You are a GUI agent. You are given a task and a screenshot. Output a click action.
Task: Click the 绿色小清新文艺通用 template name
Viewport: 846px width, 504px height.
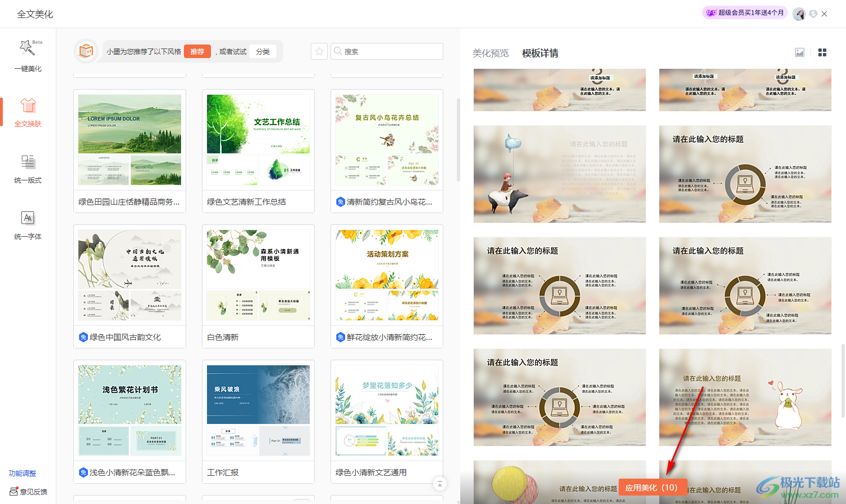pos(371,472)
